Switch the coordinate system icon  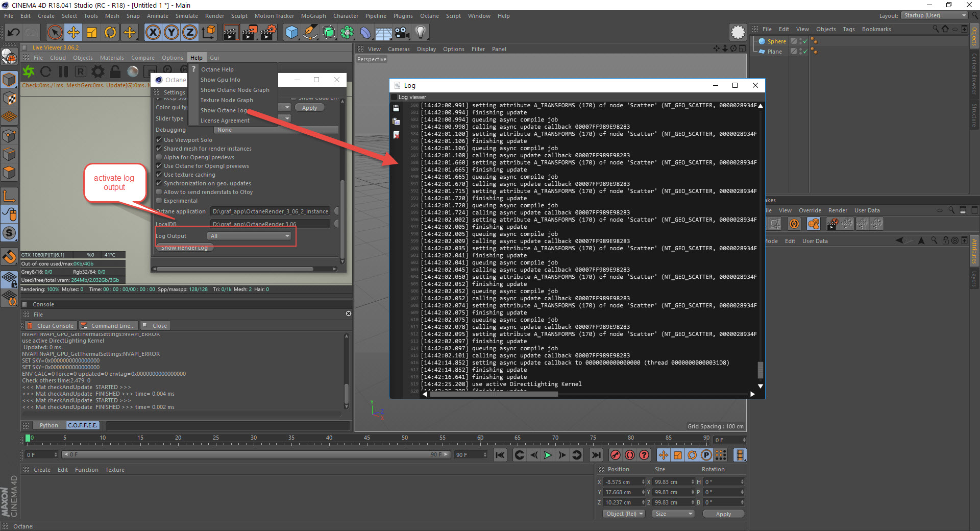208,32
